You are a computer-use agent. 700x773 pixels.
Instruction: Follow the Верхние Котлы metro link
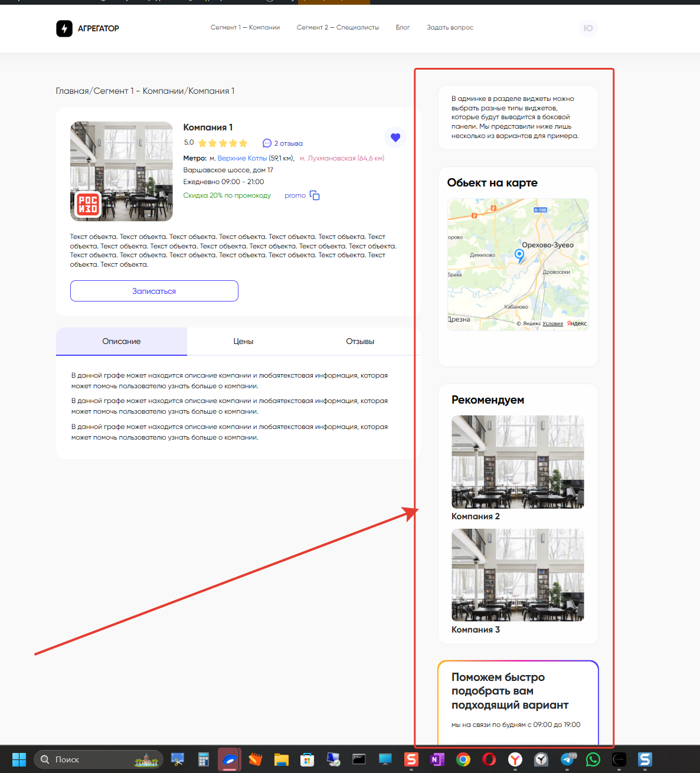(x=242, y=158)
